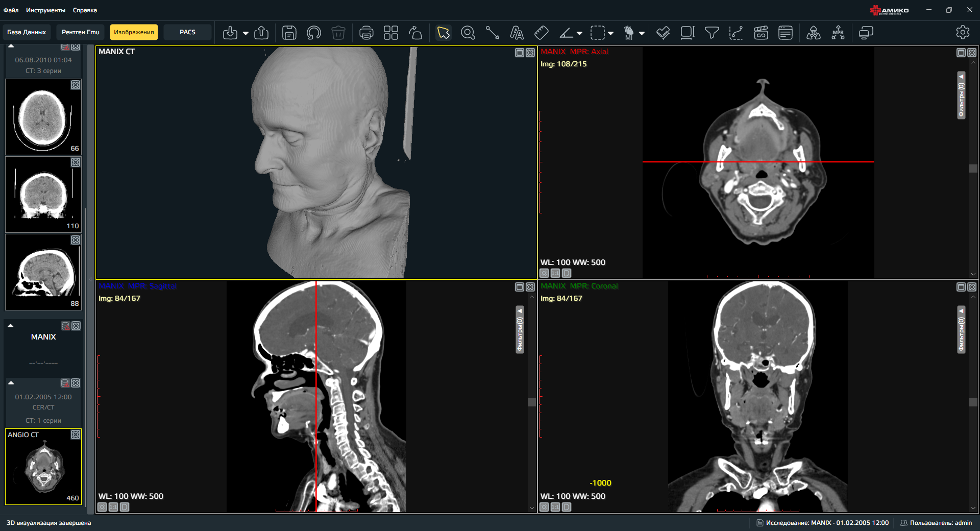Open the Инструменты menu

[46, 10]
